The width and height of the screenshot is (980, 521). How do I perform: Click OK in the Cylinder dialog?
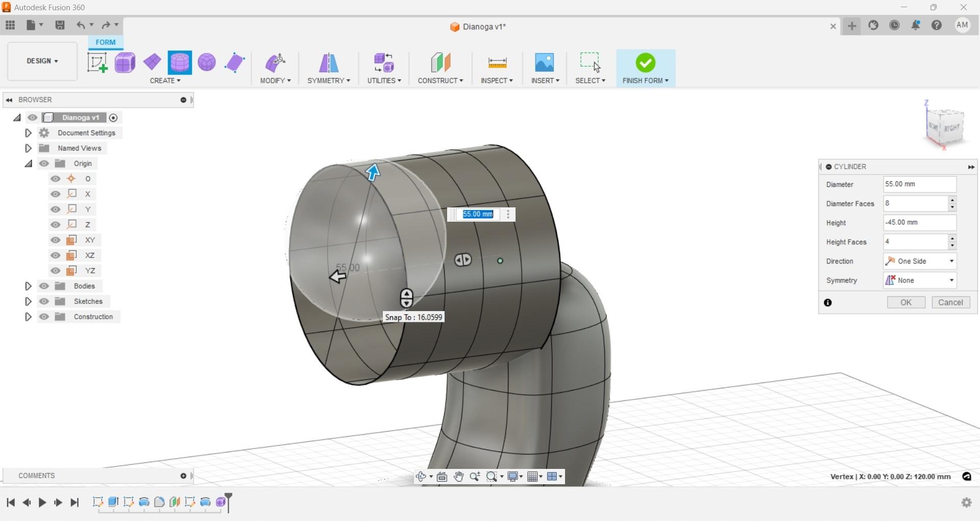pos(905,302)
